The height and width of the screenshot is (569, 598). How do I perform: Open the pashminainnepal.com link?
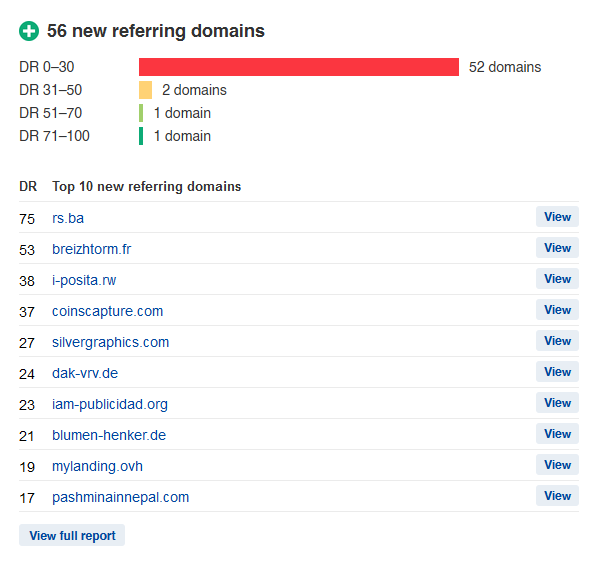121,497
